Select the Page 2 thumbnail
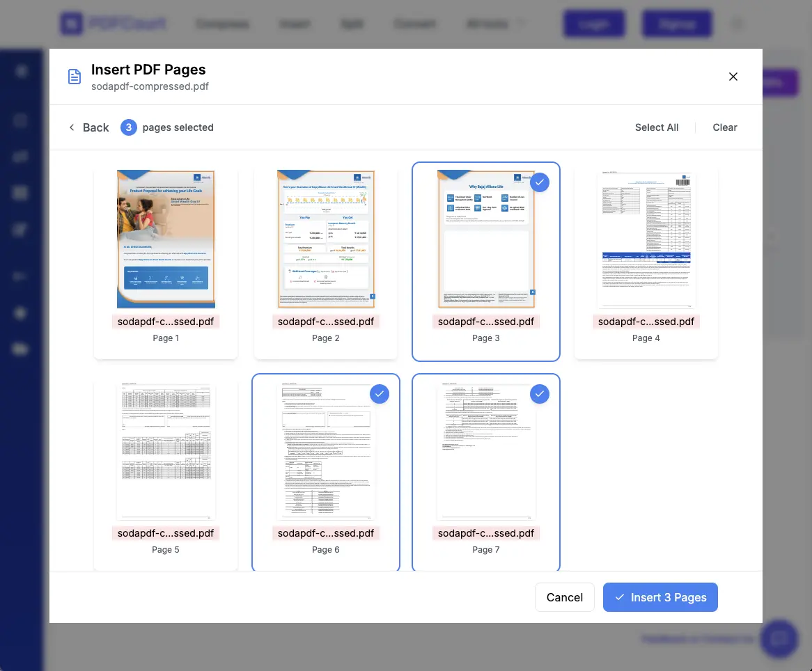This screenshot has width=812, height=671. coord(326,239)
